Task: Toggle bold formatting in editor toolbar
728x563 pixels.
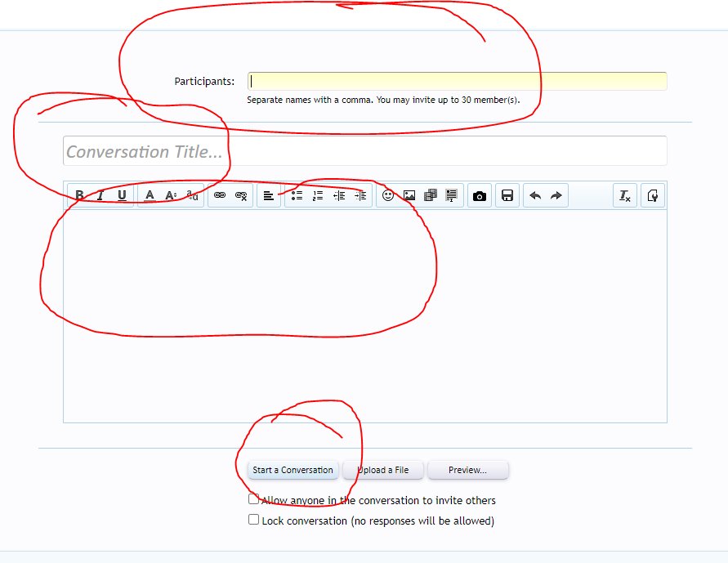Action: (79, 195)
